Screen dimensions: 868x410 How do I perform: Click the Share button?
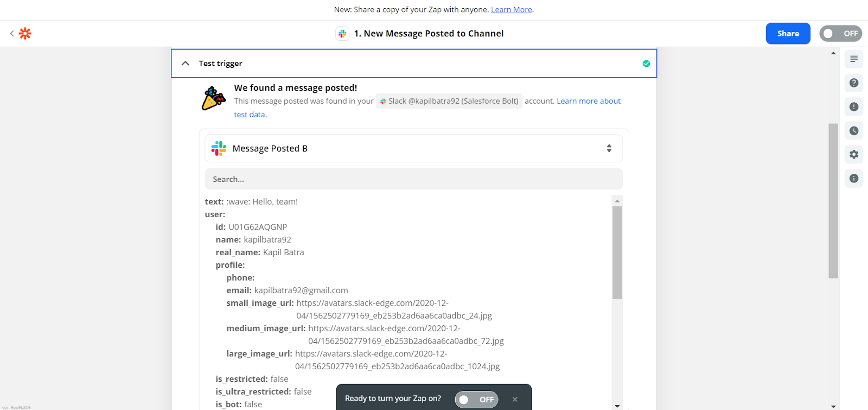tap(788, 34)
